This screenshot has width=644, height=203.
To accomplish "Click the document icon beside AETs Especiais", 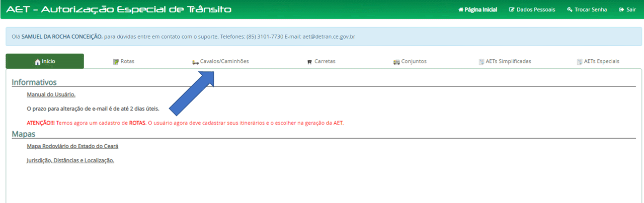I will [x=580, y=62].
